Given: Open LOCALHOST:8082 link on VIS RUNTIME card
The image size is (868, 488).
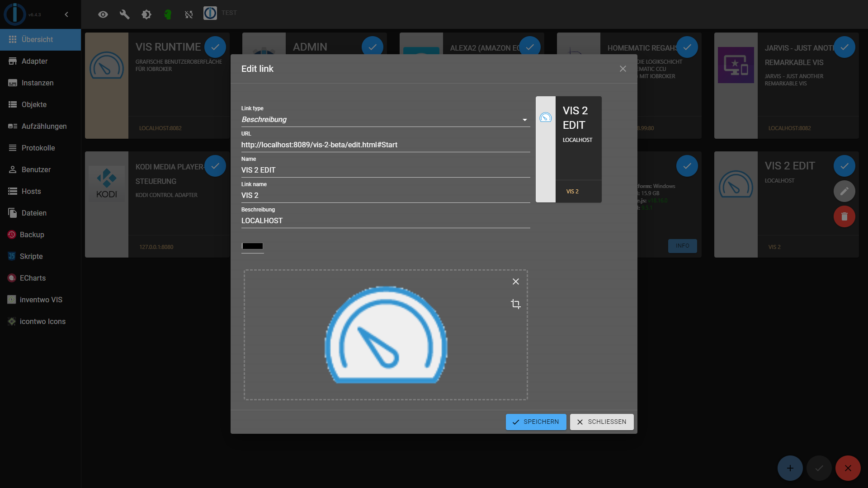Looking at the screenshot, I should pyautogui.click(x=160, y=128).
